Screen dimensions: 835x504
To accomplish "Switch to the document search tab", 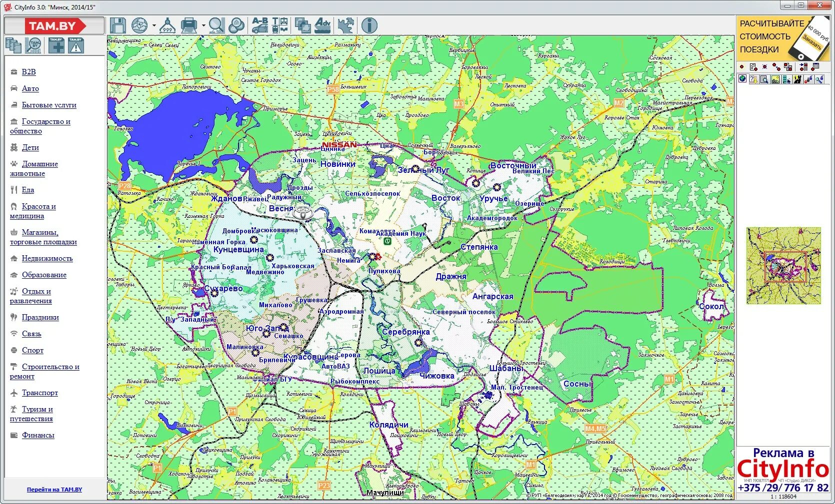I will point(764,79).
